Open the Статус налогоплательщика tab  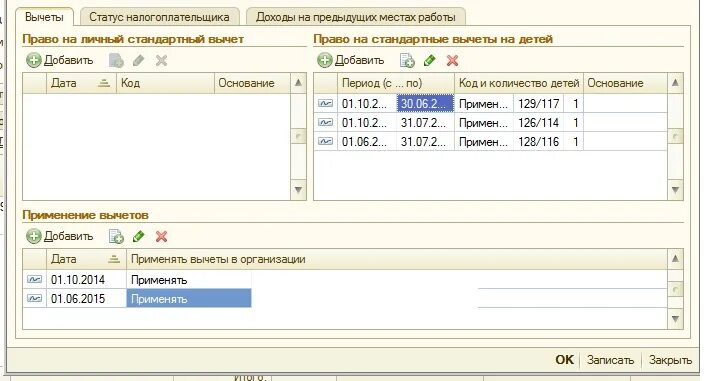point(159,17)
